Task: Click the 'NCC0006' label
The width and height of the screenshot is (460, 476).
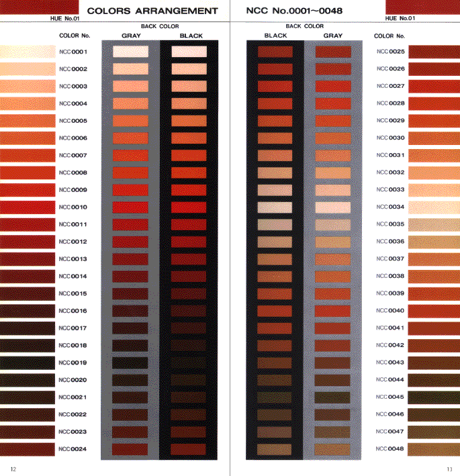Action: coord(73,138)
